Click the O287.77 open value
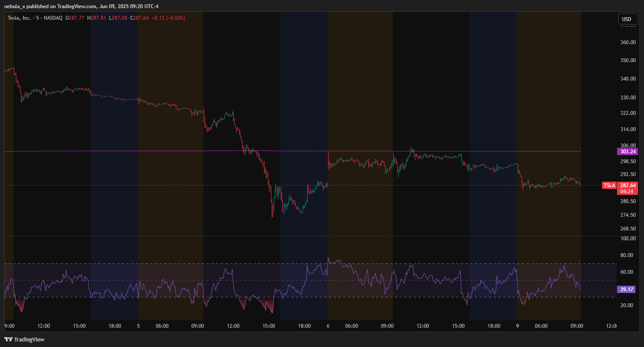 tap(75, 18)
